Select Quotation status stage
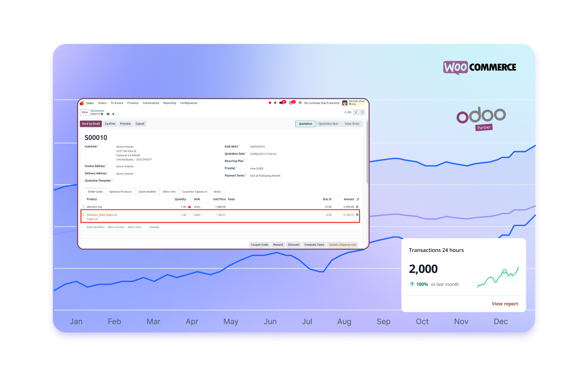Image resolution: width=588 pixels, height=376 pixels. (x=305, y=123)
